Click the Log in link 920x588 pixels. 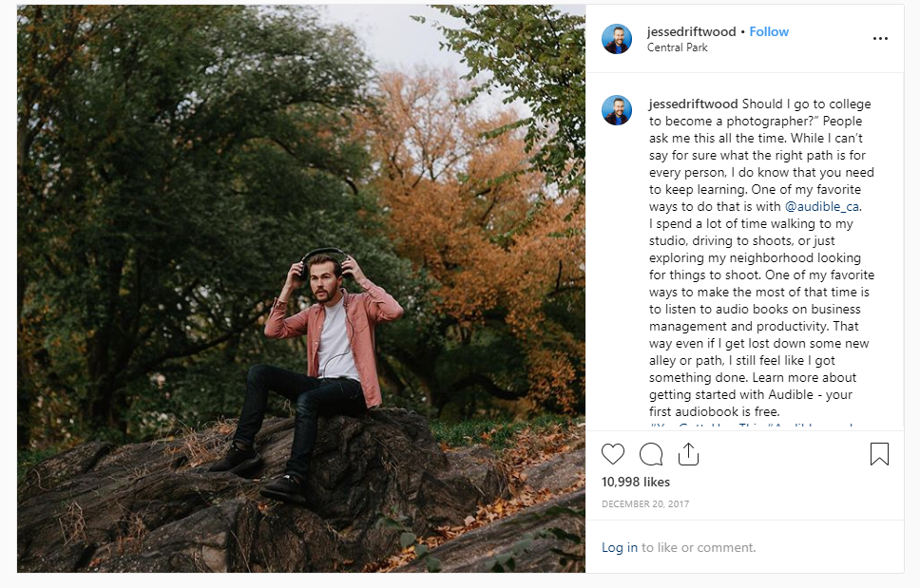pos(620,547)
